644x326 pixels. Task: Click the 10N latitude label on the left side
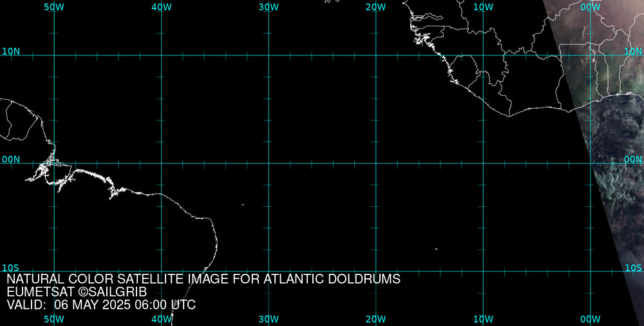11,52
